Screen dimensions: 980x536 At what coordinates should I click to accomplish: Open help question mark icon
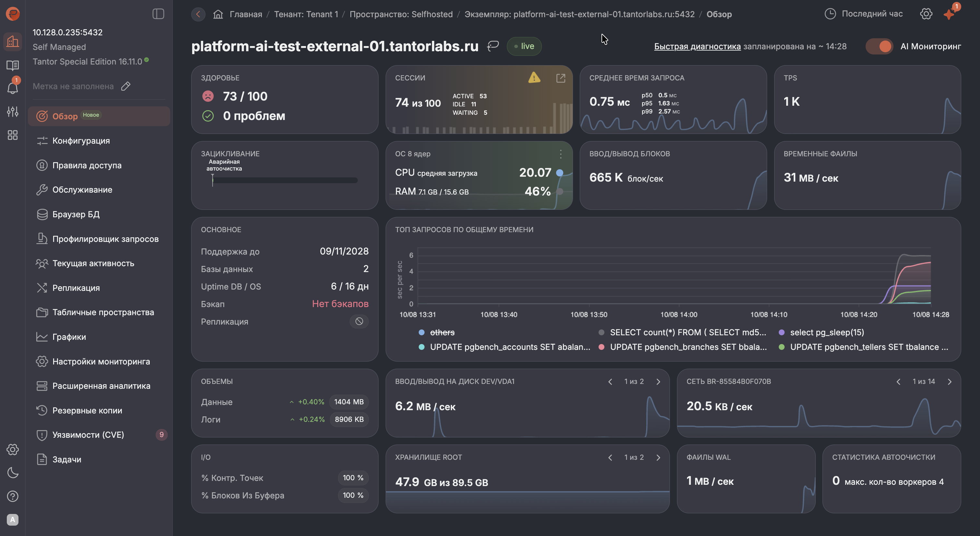coord(13,496)
